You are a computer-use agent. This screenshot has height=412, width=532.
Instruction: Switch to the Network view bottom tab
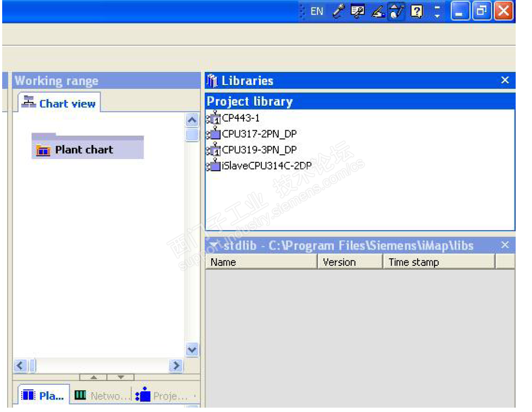(101, 396)
